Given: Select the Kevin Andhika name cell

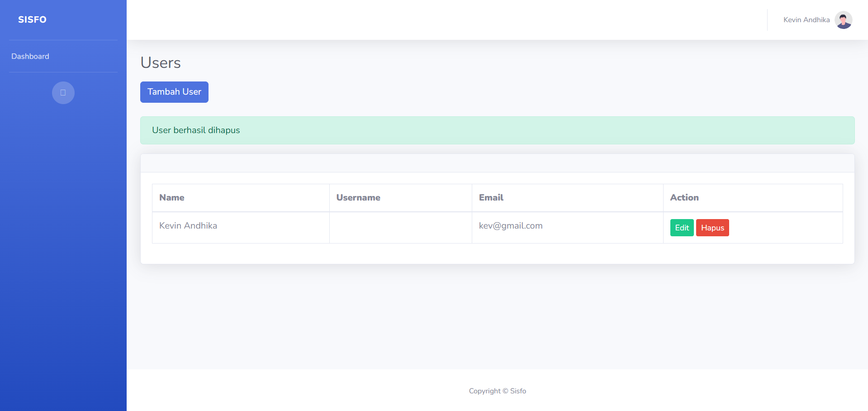Looking at the screenshot, I should tap(188, 226).
